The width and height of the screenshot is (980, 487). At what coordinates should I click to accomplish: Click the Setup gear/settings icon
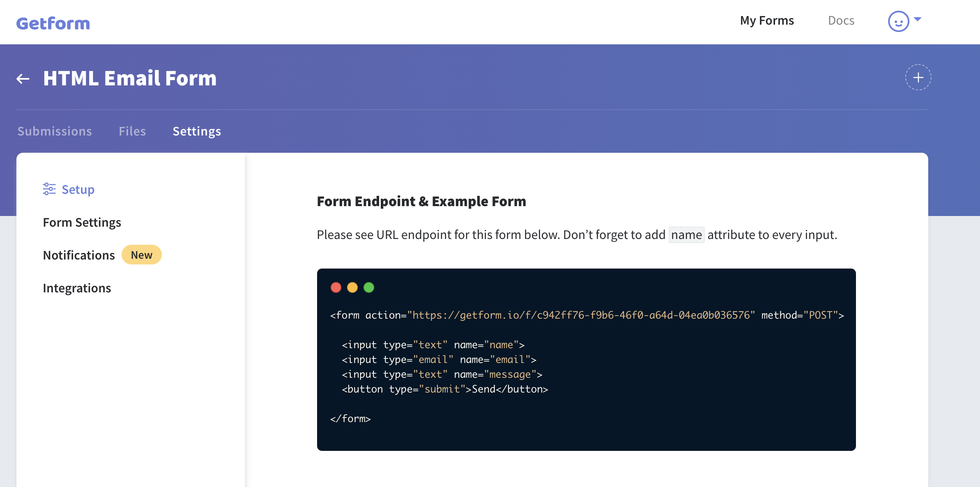49,189
